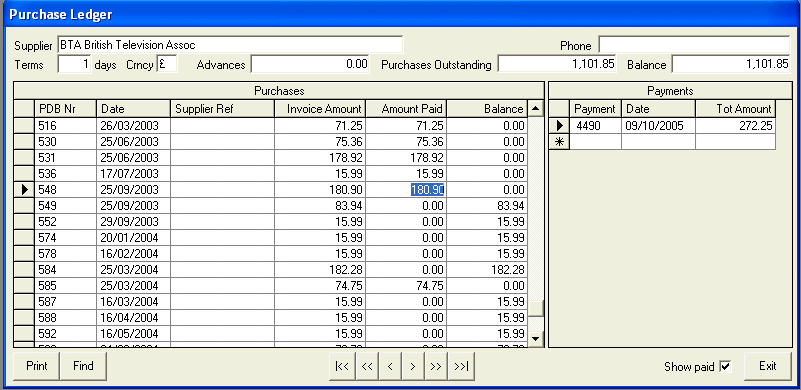Click date cell 16/02/2004

tap(133, 254)
